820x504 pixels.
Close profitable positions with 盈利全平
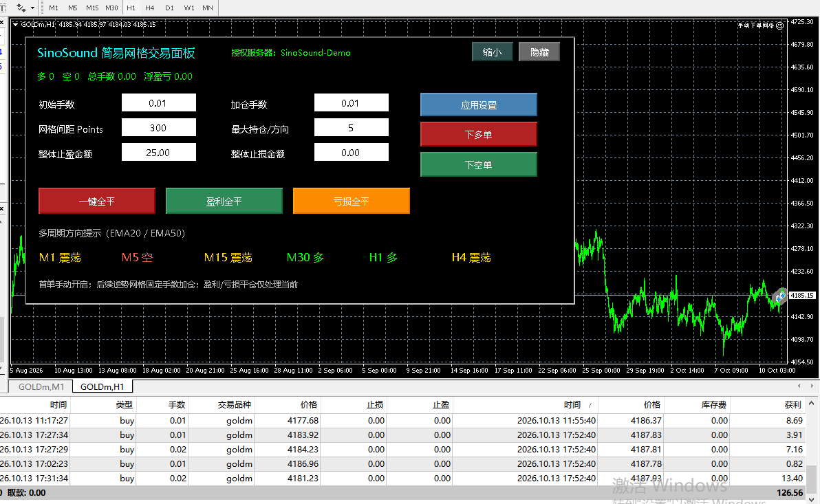click(224, 201)
